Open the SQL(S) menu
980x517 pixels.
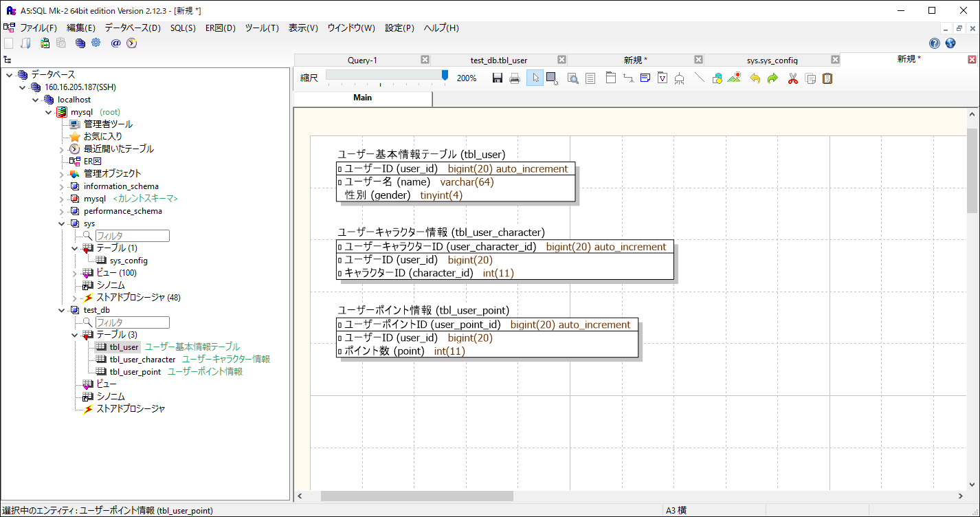(183, 27)
